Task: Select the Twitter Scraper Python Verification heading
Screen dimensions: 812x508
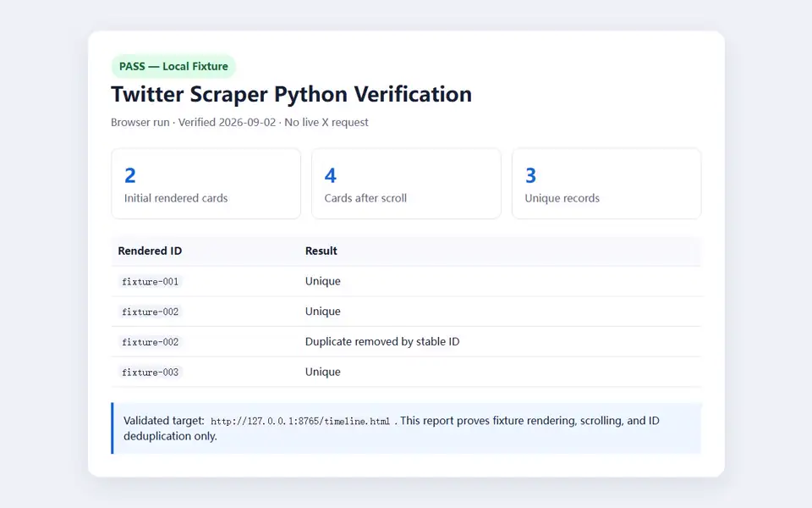Action: (x=291, y=94)
